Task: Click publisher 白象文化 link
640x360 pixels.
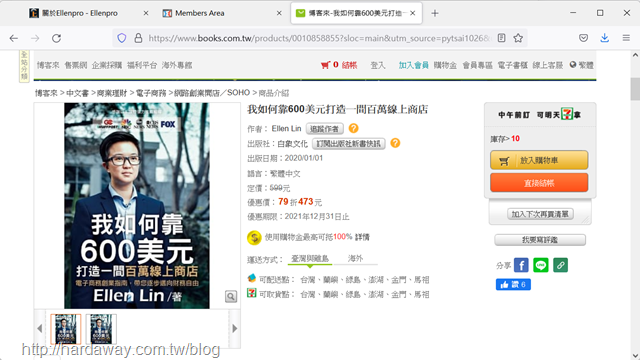Action: 292,144
